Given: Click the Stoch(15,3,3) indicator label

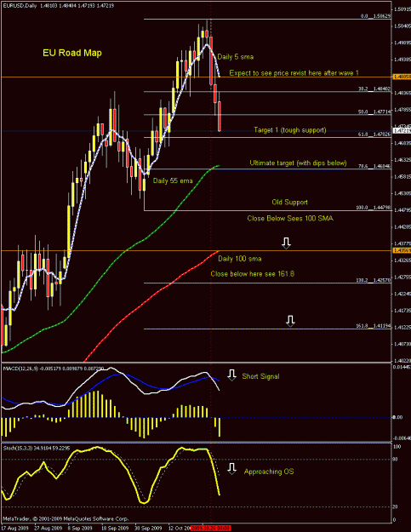Looking at the screenshot, I should 37,449.
